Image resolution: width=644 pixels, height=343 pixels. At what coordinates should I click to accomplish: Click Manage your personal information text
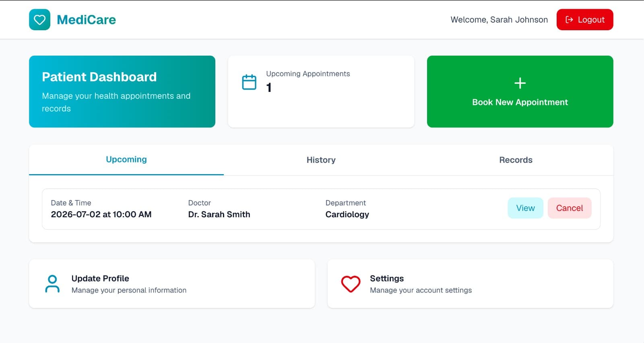tap(129, 290)
